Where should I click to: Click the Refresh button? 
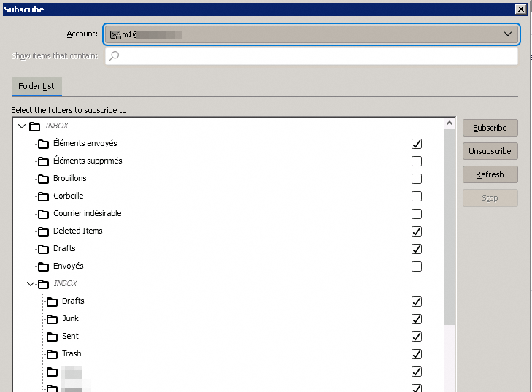tap(490, 174)
